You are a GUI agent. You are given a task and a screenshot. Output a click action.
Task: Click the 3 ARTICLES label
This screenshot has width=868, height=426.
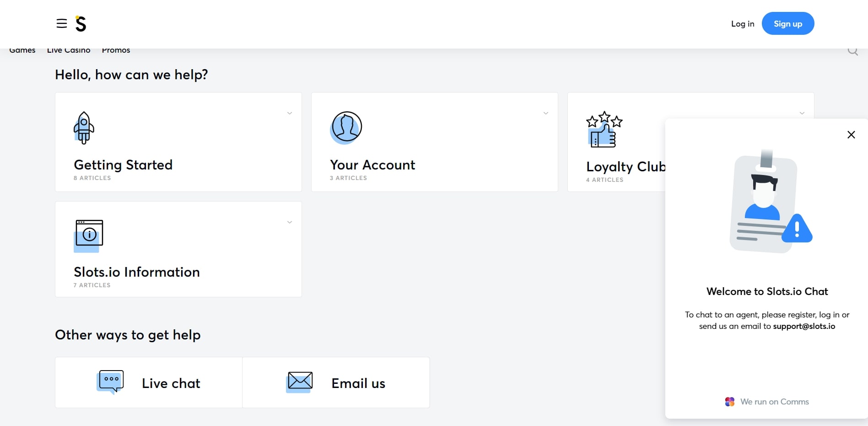click(348, 178)
